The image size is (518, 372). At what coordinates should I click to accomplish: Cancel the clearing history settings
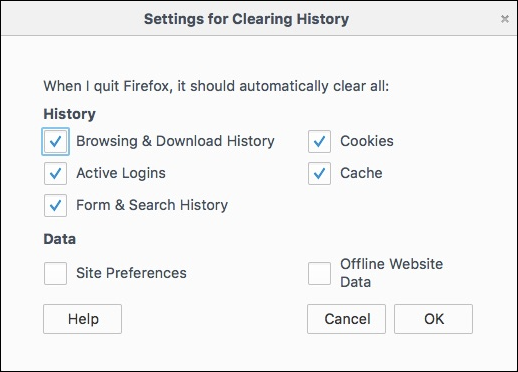[346, 319]
